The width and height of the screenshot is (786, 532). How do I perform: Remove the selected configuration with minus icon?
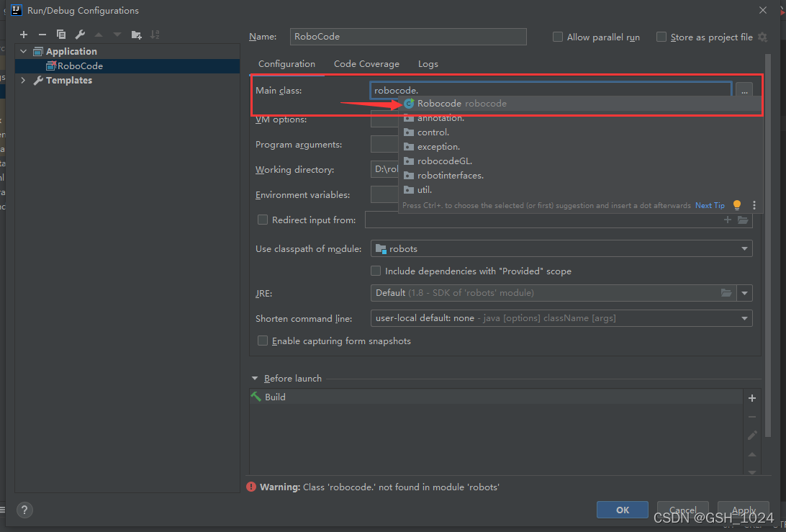(x=42, y=35)
